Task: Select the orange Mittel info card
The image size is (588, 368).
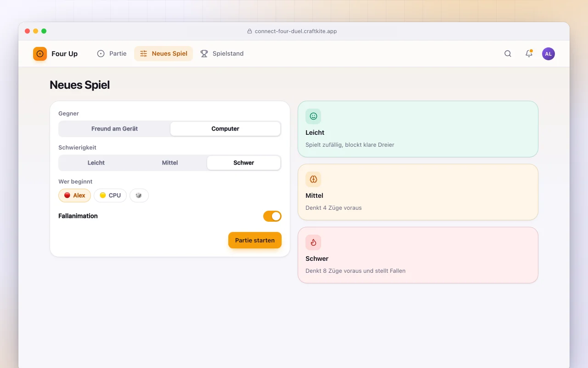Action: (418, 192)
